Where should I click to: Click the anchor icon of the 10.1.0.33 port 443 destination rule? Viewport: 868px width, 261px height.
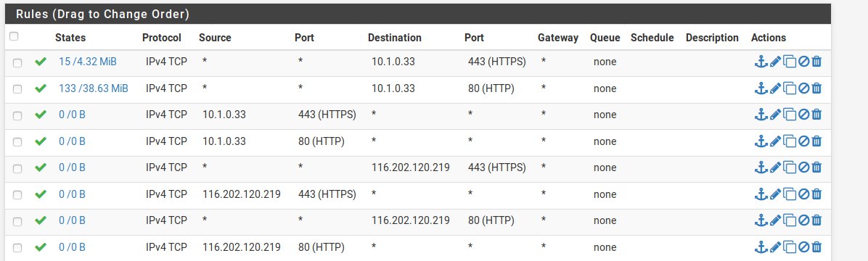pos(761,62)
